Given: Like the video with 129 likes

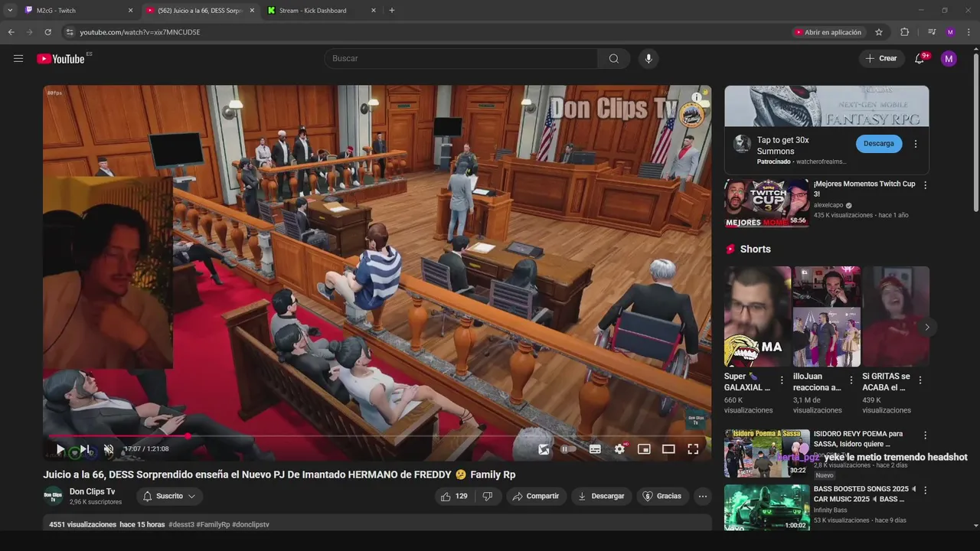Looking at the screenshot, I should click(453, 496).
